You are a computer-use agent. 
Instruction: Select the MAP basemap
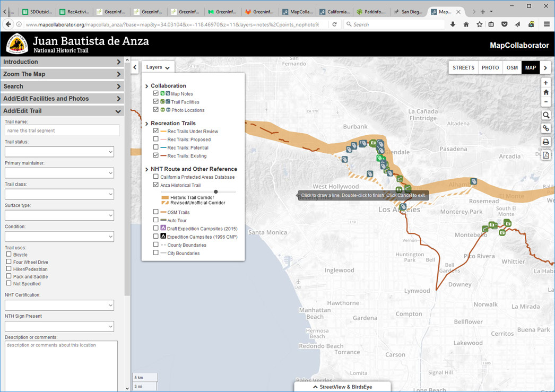(531, 67)
